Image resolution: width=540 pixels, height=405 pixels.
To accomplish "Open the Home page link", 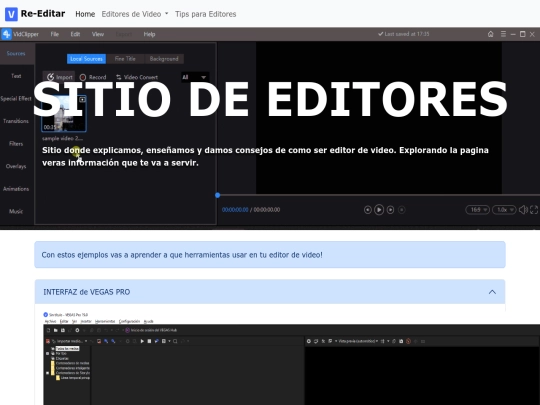I will 85,14.
